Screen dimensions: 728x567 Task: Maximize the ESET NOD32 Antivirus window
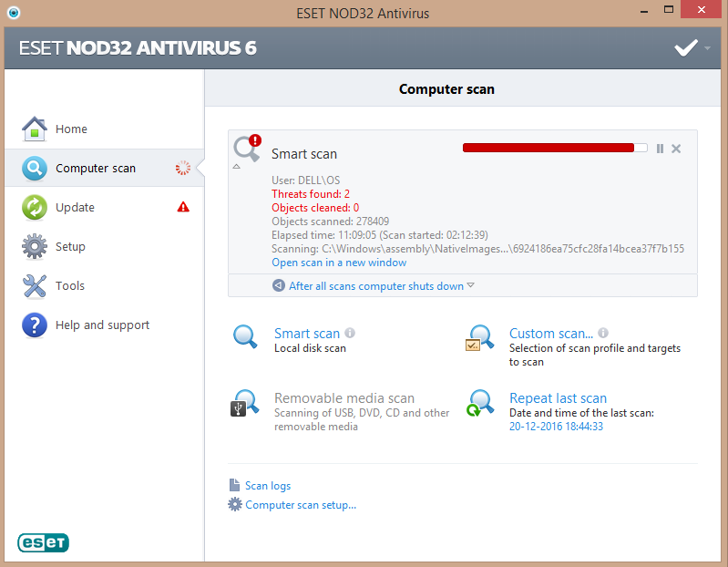[669, 9]
